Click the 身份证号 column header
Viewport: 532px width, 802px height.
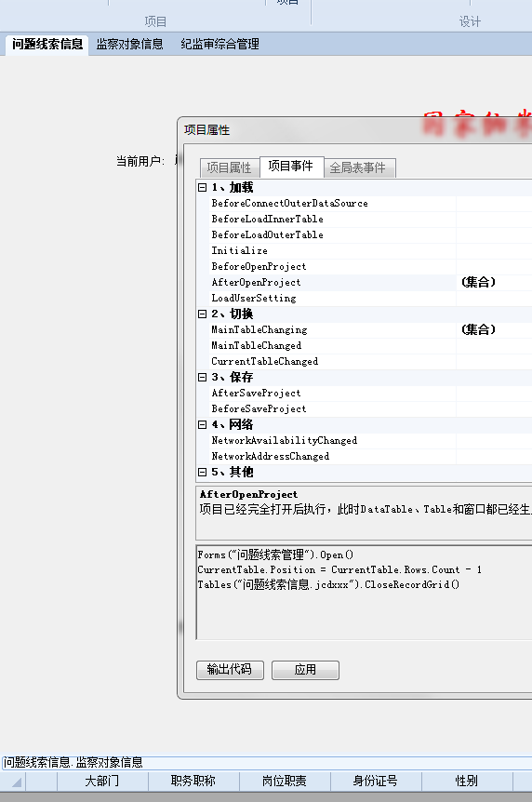(376, 781)
